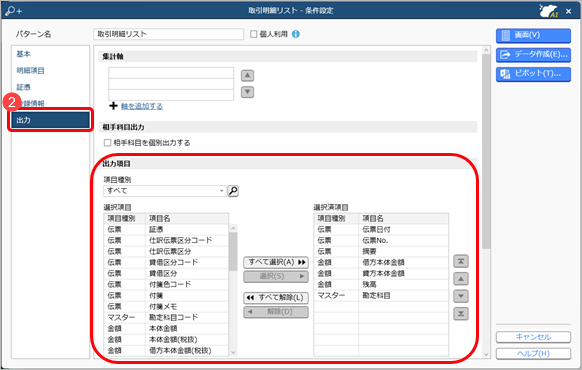The image size is (582, 370).
Task: Select 付箋色コード row in 選択項目
Action: [166, 284]
